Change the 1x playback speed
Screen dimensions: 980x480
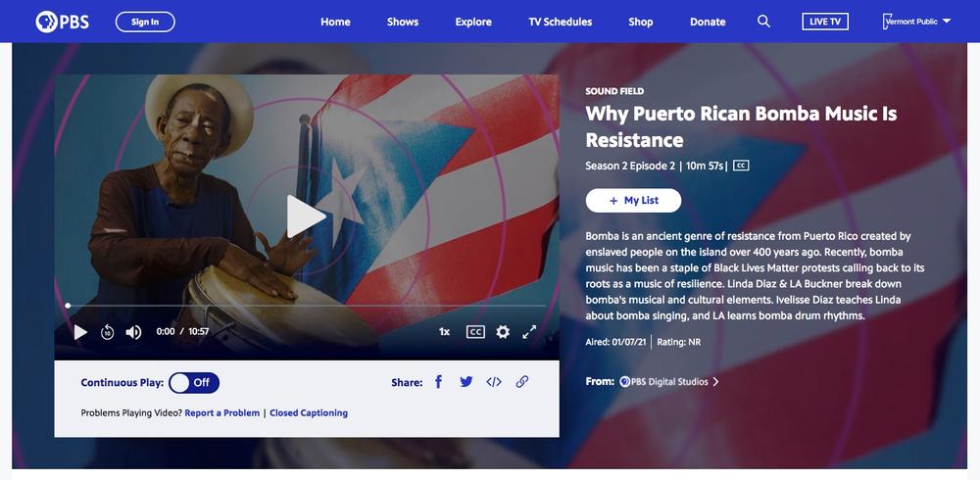pos(444,332)
